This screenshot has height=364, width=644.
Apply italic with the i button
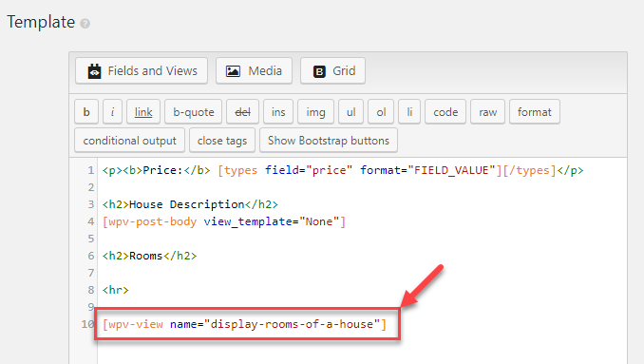pos(112,112)
